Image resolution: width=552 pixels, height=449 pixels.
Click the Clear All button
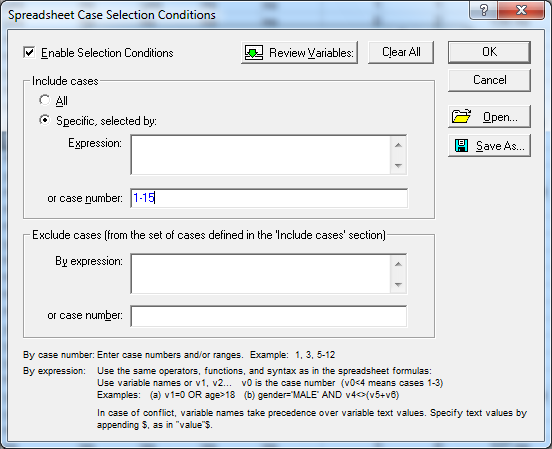click(x=401, y=52)
